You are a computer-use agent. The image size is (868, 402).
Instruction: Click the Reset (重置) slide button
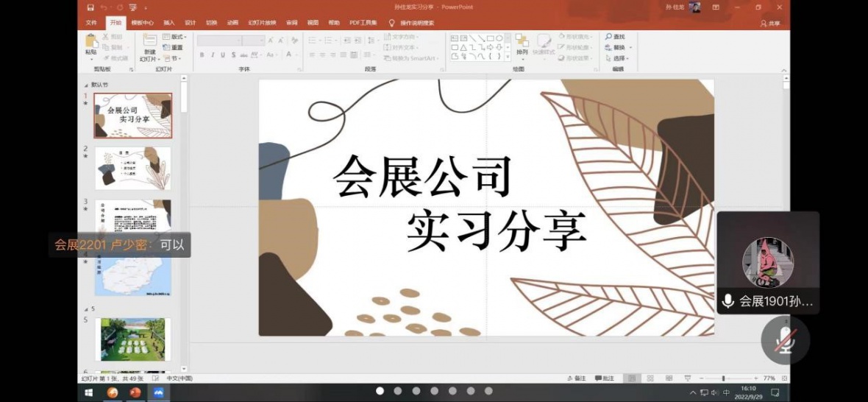point(174,48)
